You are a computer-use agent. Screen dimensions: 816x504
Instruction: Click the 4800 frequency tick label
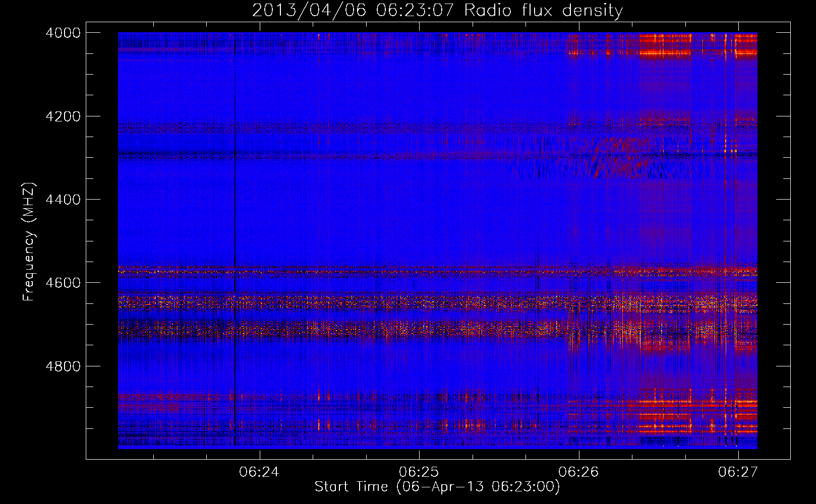pyautogui.click(x=63, y=366)
